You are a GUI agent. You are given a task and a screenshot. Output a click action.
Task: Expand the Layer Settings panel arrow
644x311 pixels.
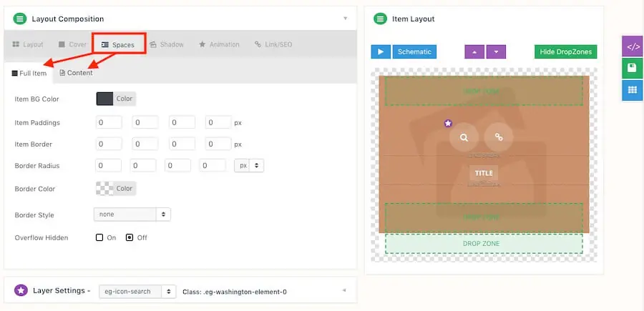coord(344,290)
